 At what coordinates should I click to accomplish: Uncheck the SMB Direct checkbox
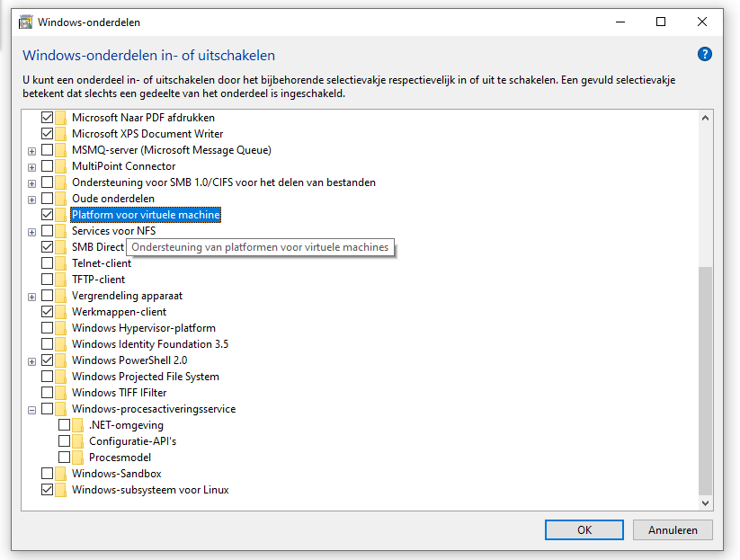click(47, 246)
